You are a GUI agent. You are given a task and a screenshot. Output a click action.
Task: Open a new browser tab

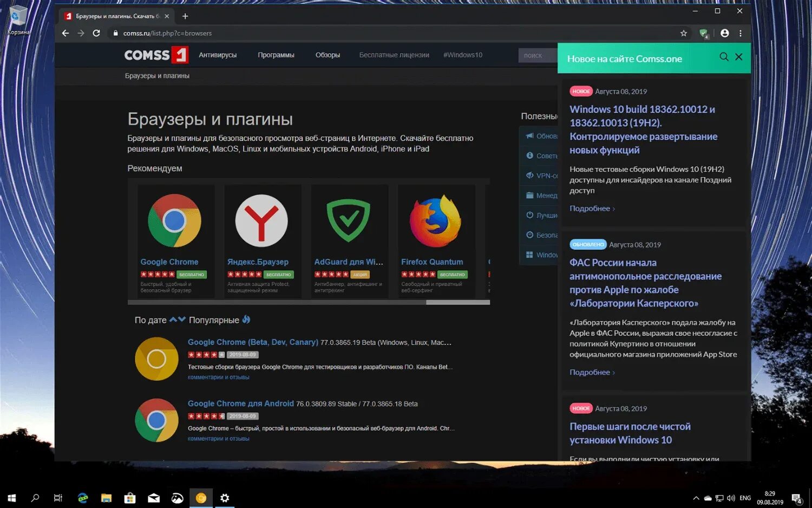(x=185, y=16)
